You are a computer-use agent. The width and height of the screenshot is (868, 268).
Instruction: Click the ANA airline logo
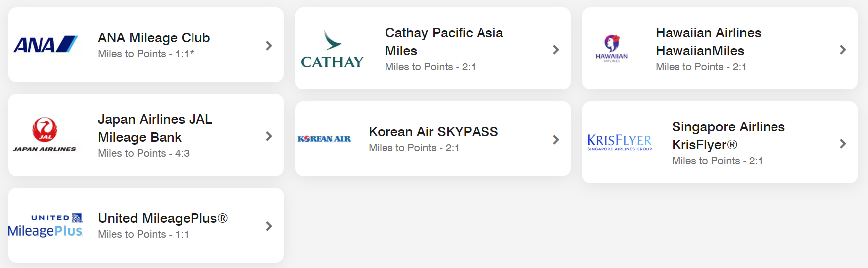pyautogui.click(x=45, y=45)
